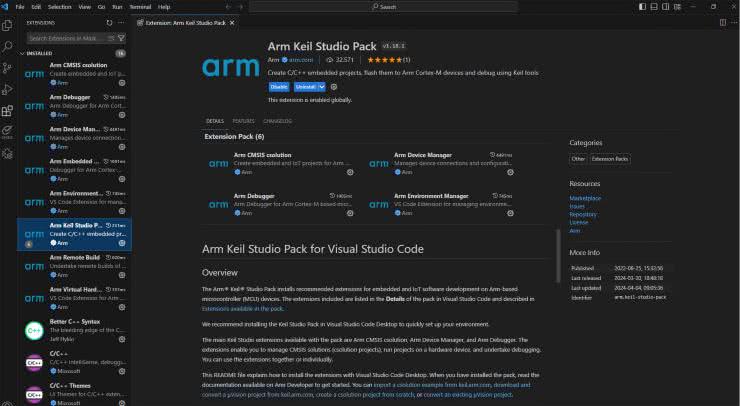
Task: Click the filter extensions funnel icon
Action: click(x=121, y=38)
